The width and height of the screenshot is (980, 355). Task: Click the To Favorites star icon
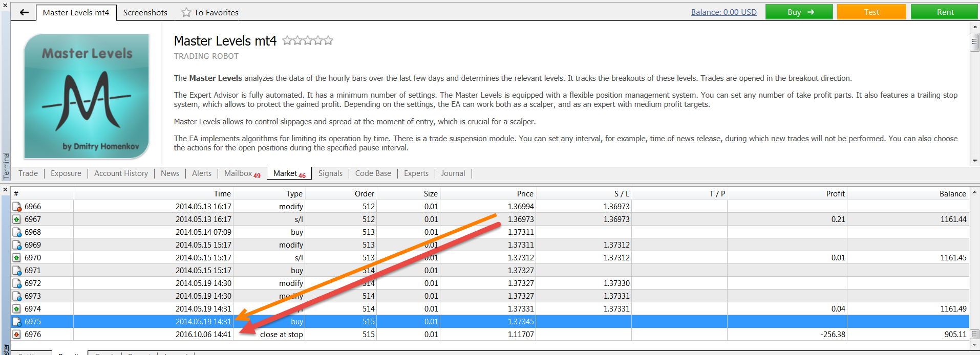point(186,12)
